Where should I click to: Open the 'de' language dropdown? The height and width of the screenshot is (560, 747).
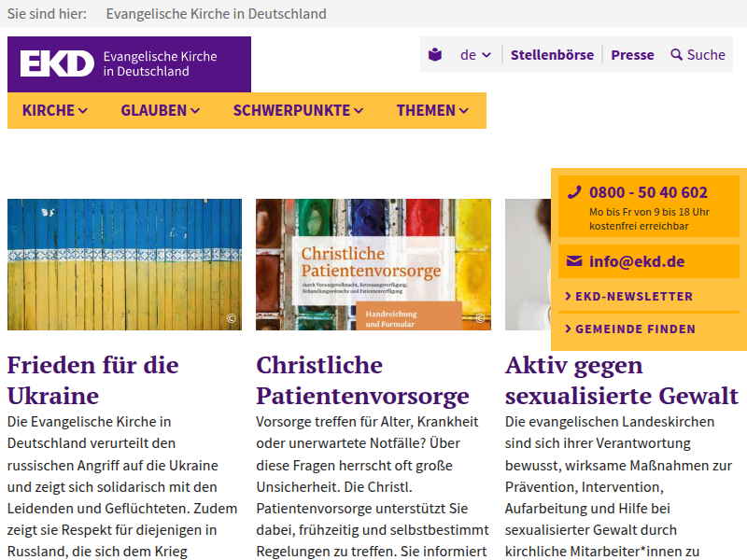pos(475,55)
